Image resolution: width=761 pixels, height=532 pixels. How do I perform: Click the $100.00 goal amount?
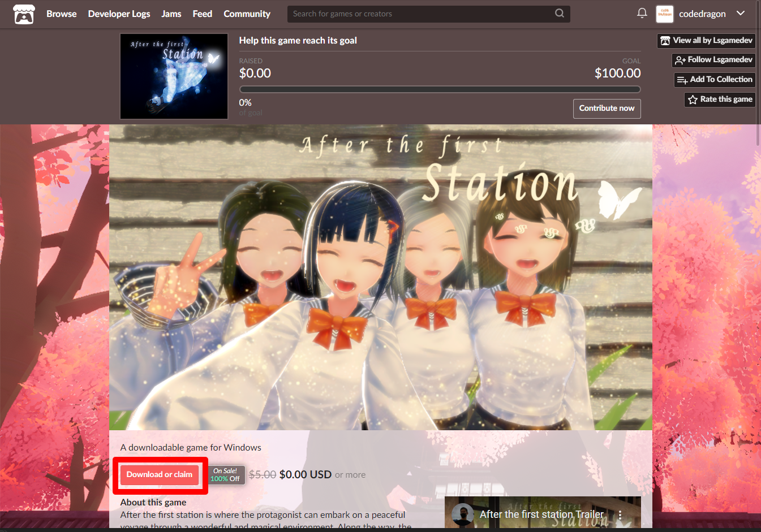(x=617, y=73)
